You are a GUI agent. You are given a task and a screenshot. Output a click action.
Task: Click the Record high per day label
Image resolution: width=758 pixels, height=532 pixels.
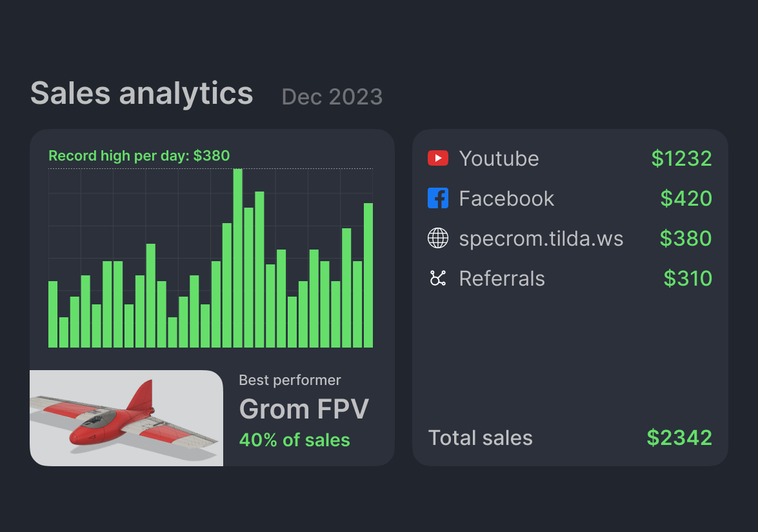tap(139, 155)
